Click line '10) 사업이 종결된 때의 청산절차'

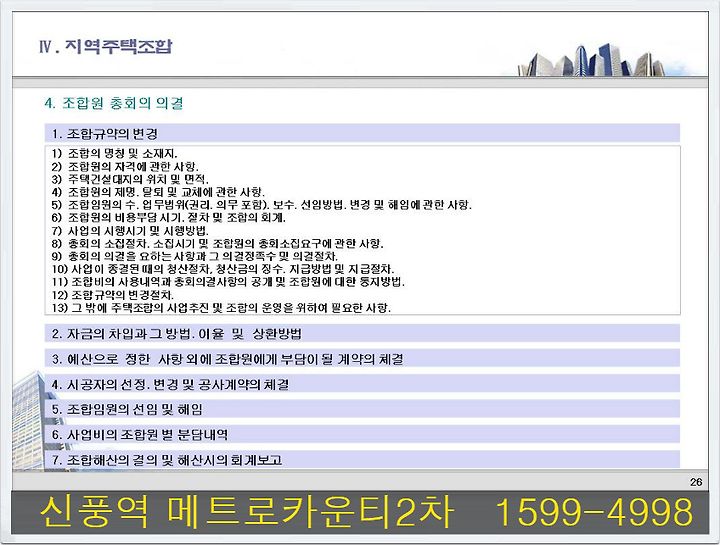(x=223, y=269)
